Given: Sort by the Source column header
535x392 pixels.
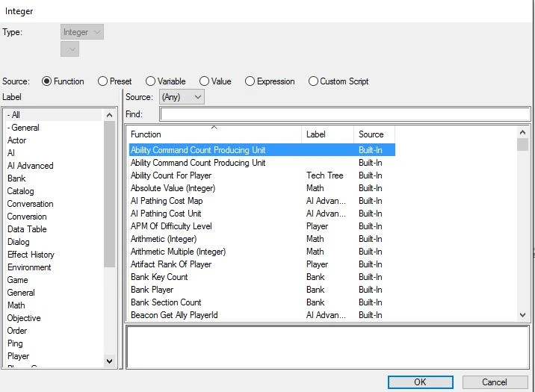Looking at the screenshot, I should coord(374,134).
